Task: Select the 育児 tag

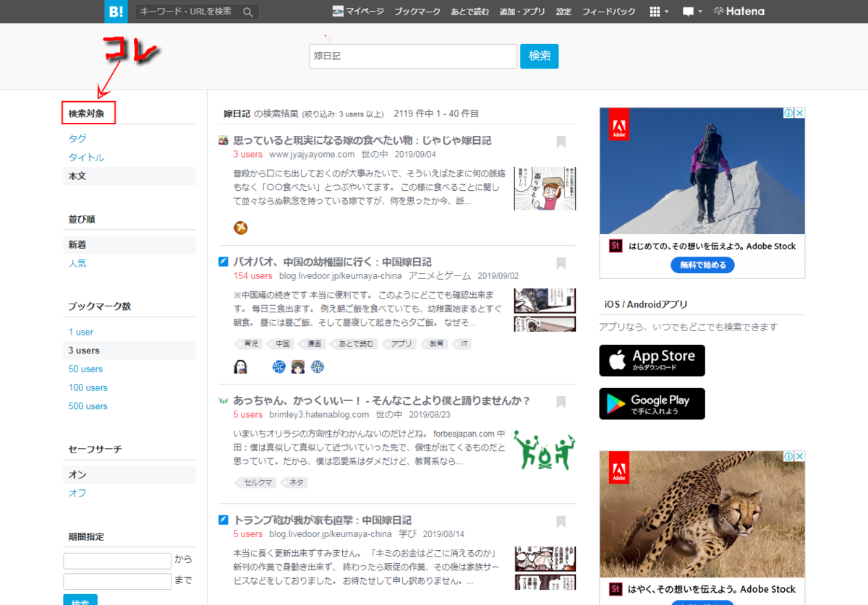Action: (250, 344)
